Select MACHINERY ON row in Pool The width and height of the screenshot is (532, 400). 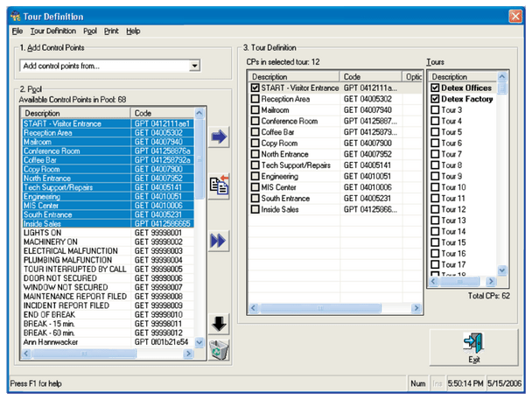(x=108, y=242)
